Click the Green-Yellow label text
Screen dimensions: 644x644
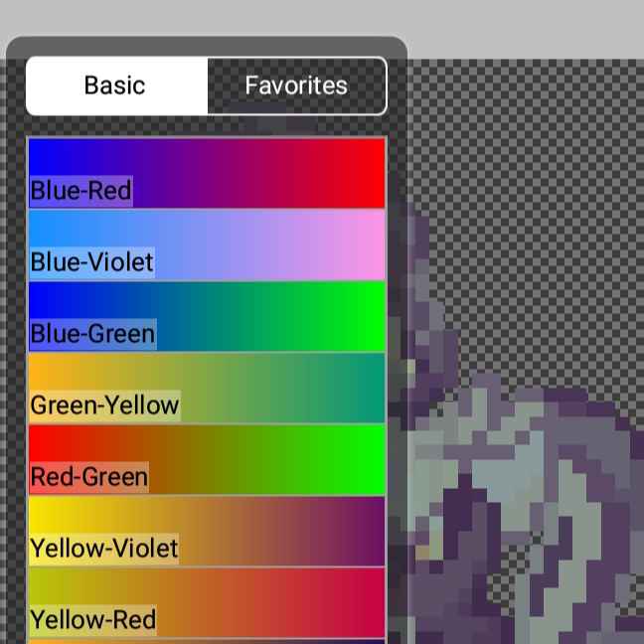tap(104, 405)
